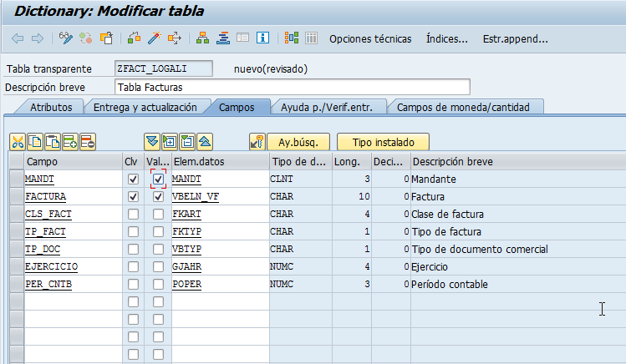Screen dimensions: 626x364
Task: Toggle Display/Change mode glasses-pencil icon
Action: [x=66, y=38]
